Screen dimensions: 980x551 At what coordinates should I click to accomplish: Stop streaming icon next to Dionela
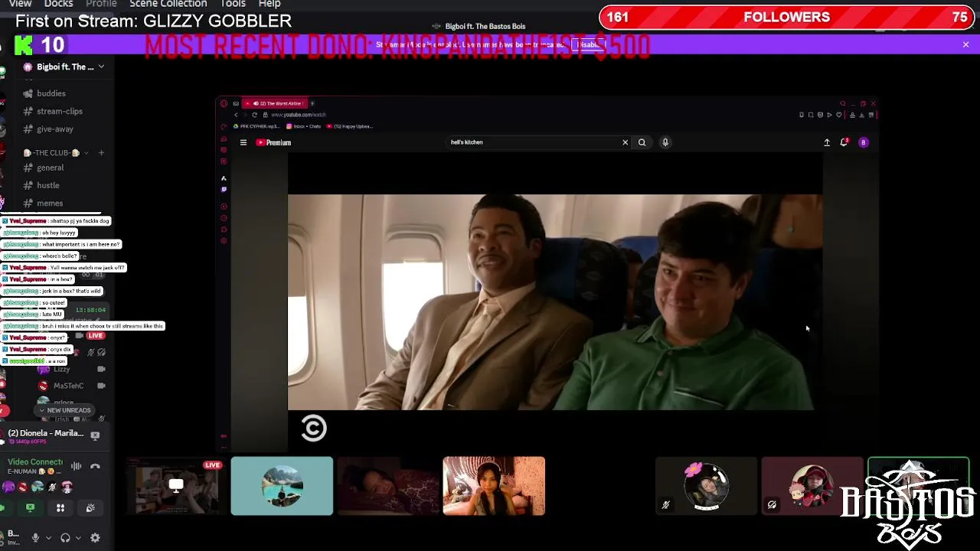[95, 435]
